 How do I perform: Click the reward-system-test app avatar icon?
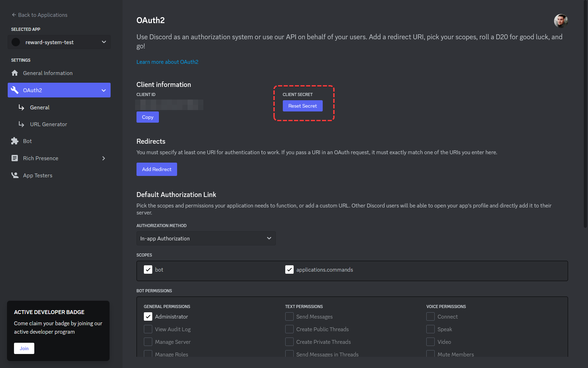coord(16,42)
